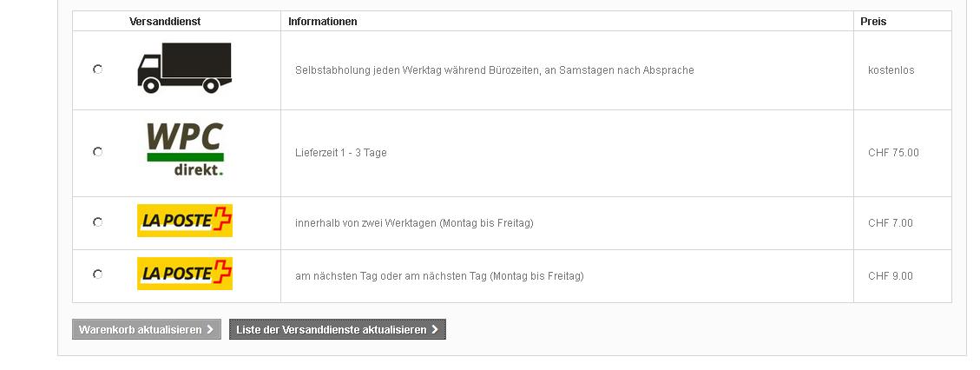Choose La Poste CHF 7.00 radio option
Screen dimensions: 980x370
98,222
